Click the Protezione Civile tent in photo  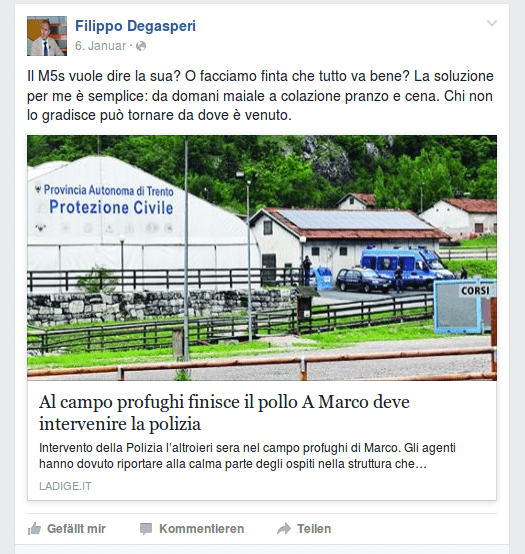click(117, 219)
